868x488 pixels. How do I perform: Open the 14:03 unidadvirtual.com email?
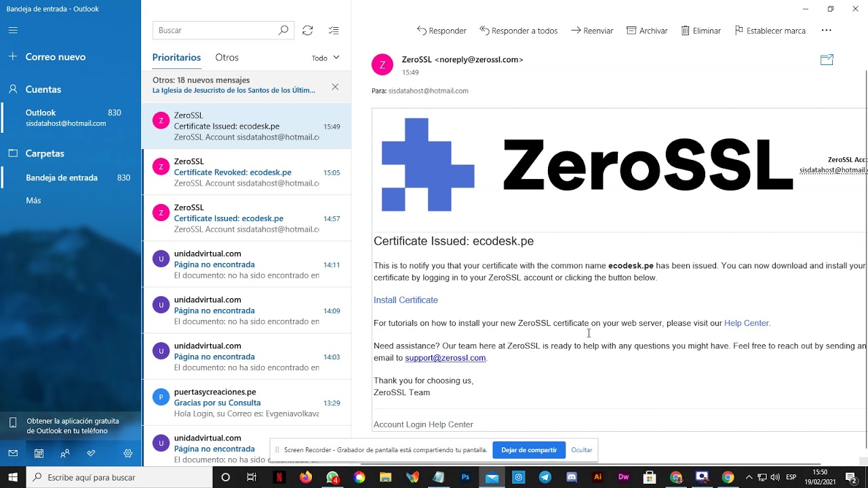point(247,357)
